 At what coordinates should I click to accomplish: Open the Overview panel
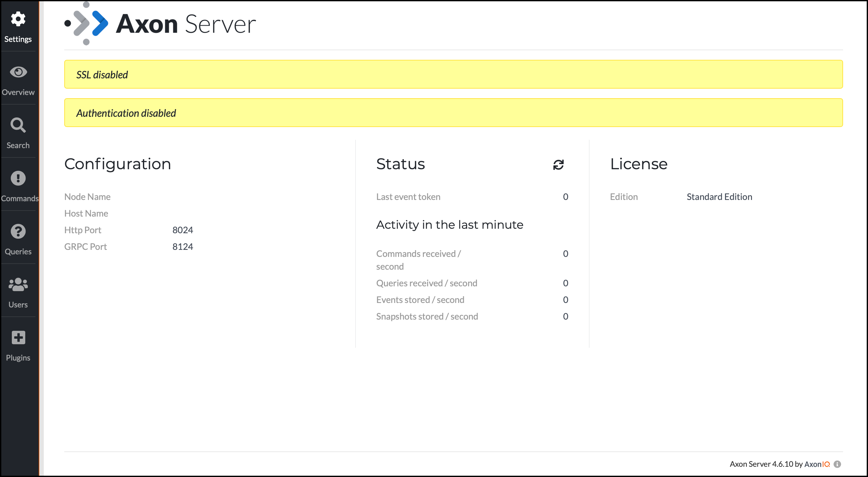tap(18, 79)
